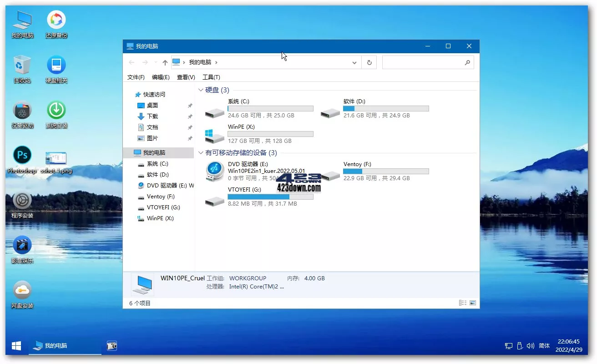Click the Ventoy (F:) capacity bar
The image size is (597, 364).
pos(386,171)
